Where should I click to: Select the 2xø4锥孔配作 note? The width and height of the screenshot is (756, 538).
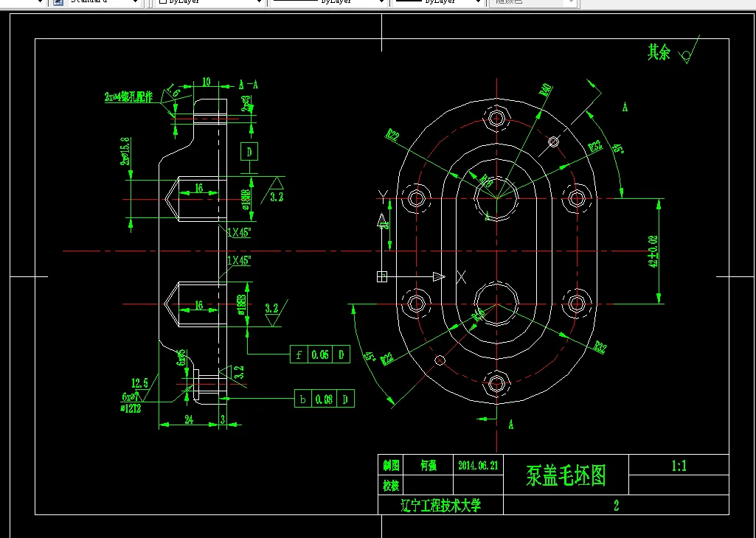128,97
